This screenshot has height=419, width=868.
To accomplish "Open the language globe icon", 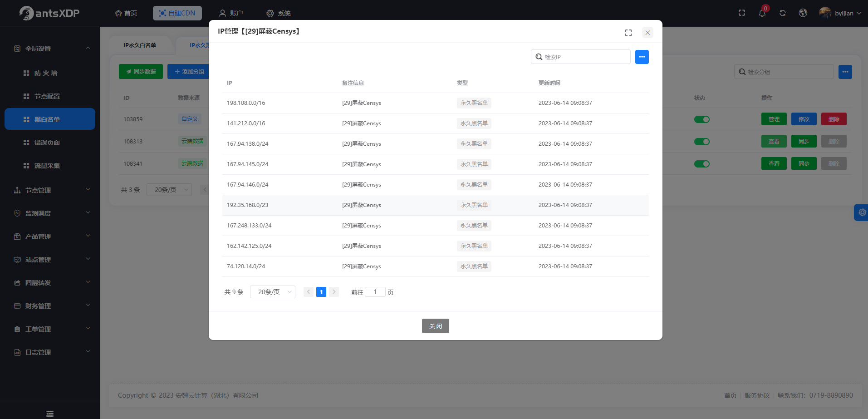I will [803, 13].
